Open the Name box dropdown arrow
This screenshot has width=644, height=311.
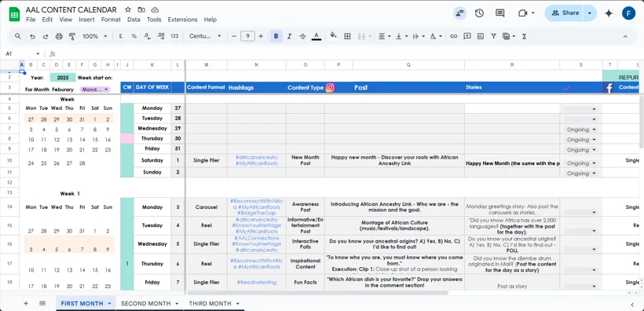point(38,54)
